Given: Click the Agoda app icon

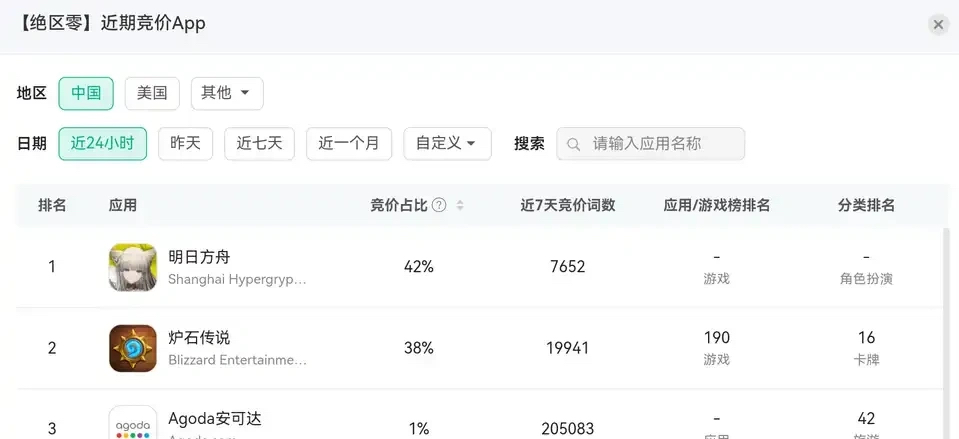Looking at the screenshot, I should tap(133, 424).
